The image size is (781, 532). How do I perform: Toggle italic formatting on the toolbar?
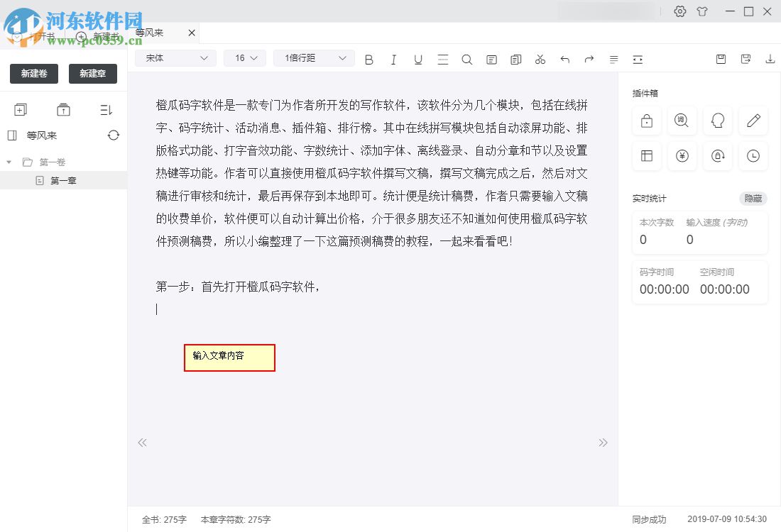(393, 60)
